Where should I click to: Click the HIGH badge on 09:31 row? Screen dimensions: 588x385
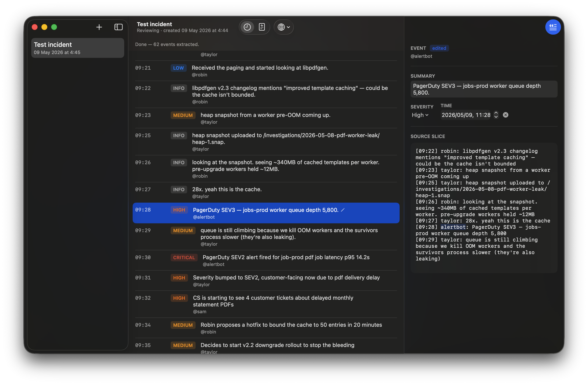pyautogui.click(x=179, y=278)
